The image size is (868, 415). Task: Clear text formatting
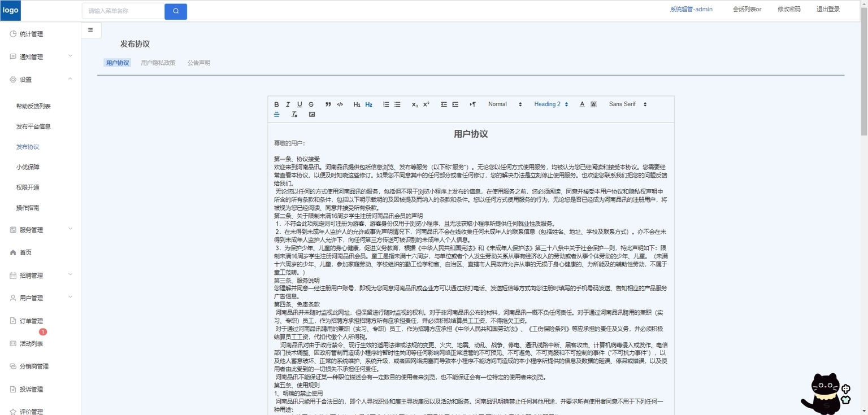click(294, 115)
